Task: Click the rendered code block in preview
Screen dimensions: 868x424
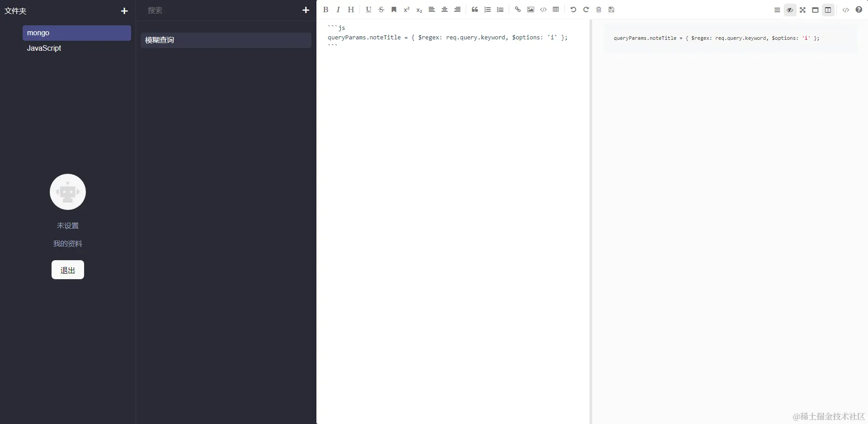Action: point(730,38)
